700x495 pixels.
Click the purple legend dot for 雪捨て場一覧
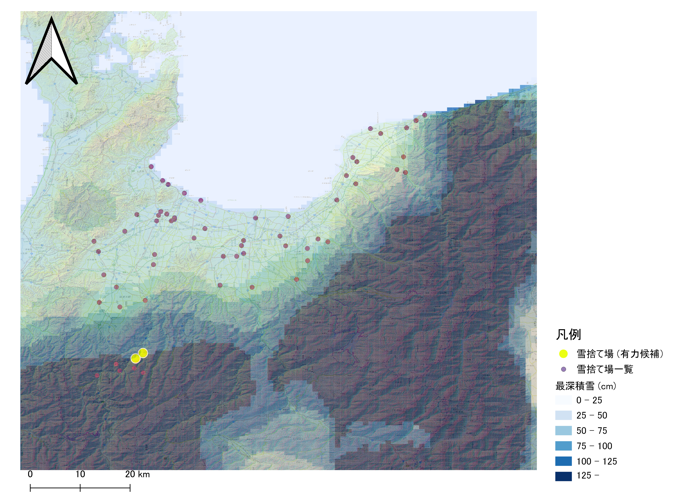(x=563, y=369)
